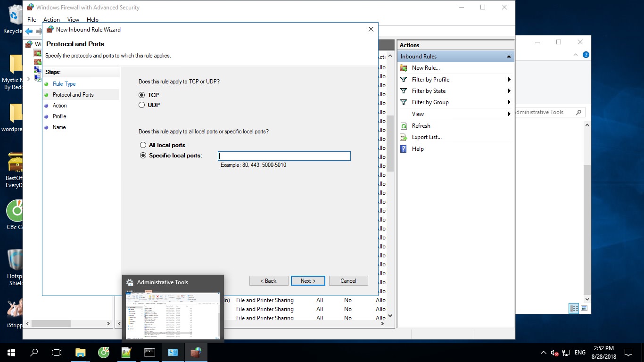This screenshot has height=362, width=644.
Task: Open Command Prompt from the taskbar
Action: [x=149, y=353]
